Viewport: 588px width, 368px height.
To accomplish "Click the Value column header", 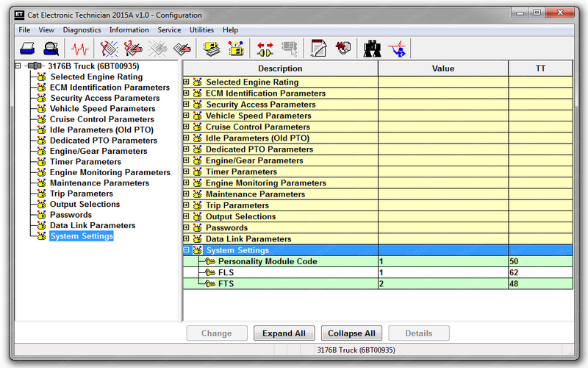I will point(443,68).
